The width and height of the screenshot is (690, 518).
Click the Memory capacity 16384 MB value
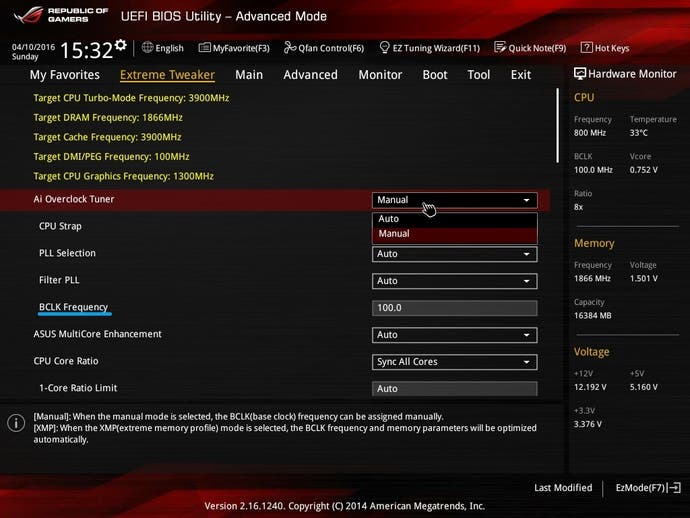click(x=592, y=316)
